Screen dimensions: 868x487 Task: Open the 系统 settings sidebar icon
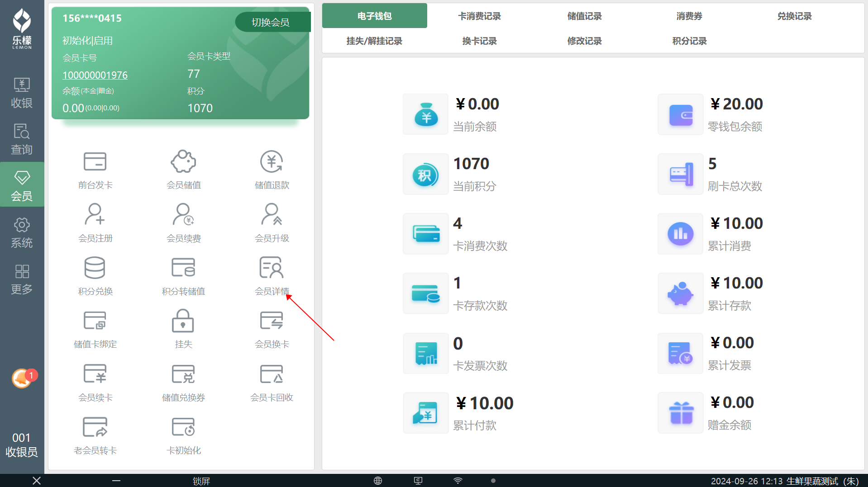pyautogui.click(x=22, y=232)
